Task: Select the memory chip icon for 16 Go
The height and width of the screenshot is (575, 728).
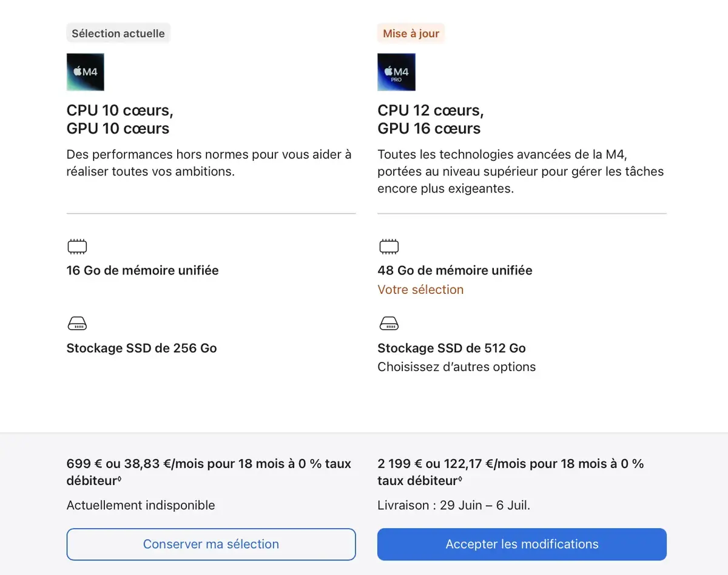Action: coord(77,246)
